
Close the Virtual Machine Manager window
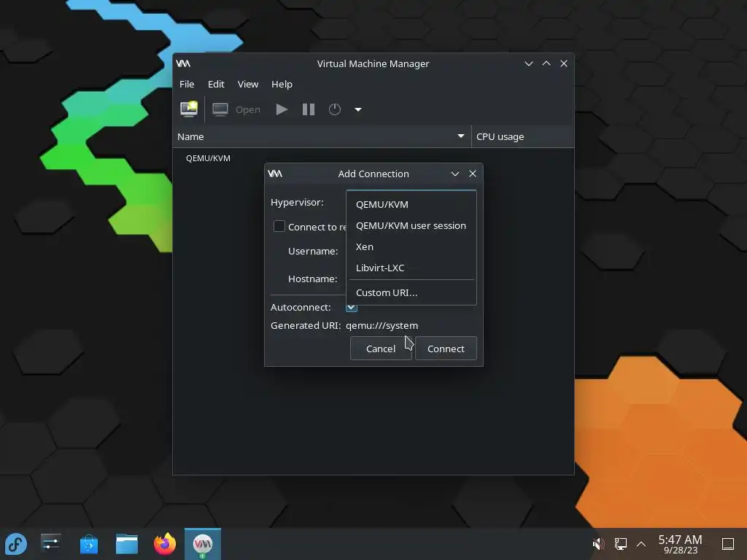[564, 63]
